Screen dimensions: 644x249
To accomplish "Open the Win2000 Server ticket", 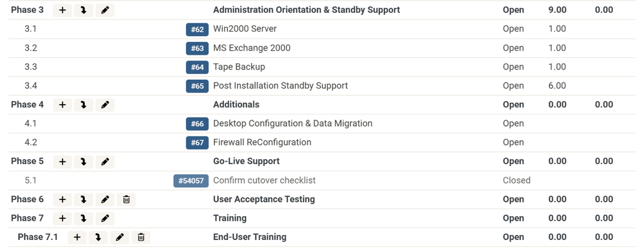I will (245, 29).
